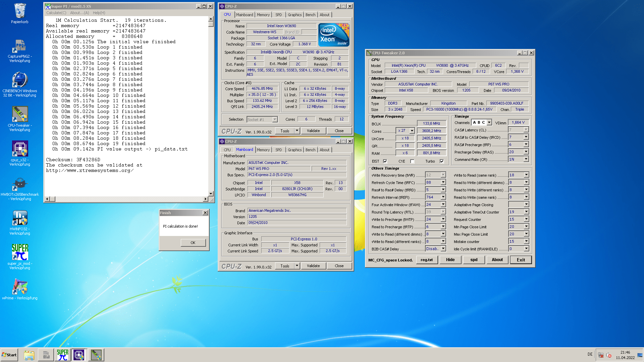Image resolution: width=644 pixels, height=362 pixels.
Task: Click the Tools button in the bottom CPU-Z window
Action: 285,266
